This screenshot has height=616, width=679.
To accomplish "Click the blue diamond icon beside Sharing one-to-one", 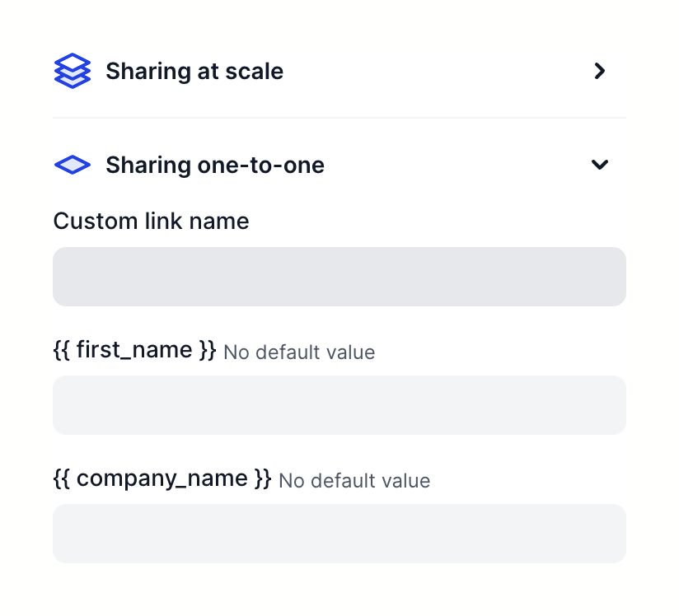I will tap(72, 165).
